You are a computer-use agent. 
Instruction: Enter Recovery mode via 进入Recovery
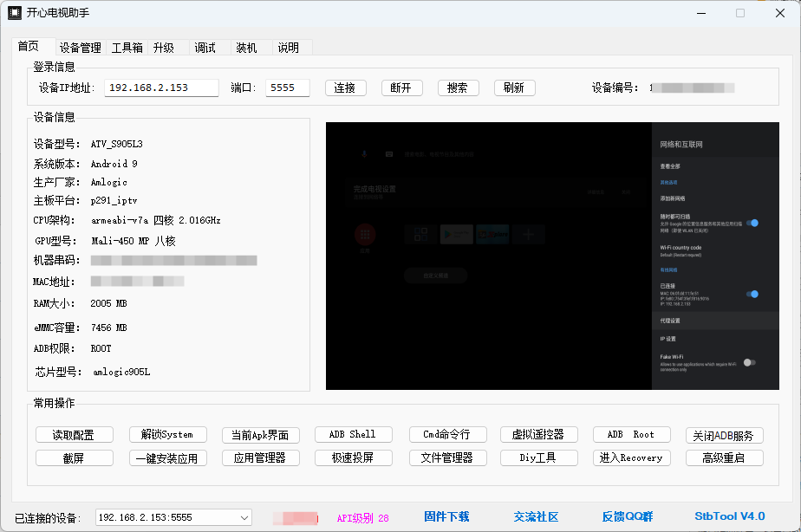[x=631, y=457]
